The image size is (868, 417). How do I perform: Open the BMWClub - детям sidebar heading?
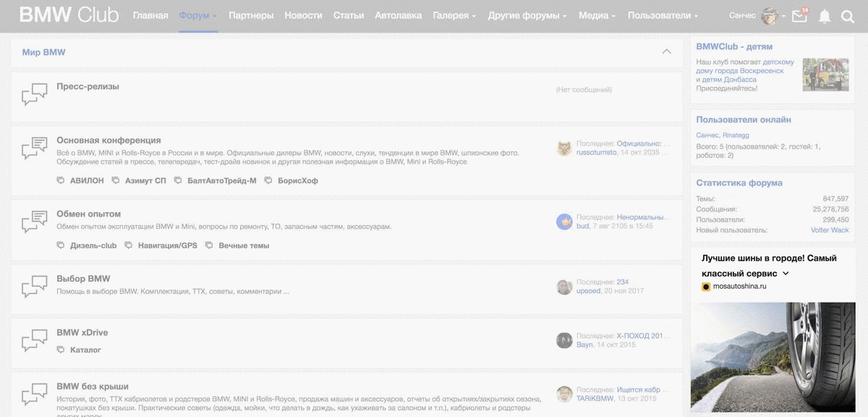[x=734, y=46]
